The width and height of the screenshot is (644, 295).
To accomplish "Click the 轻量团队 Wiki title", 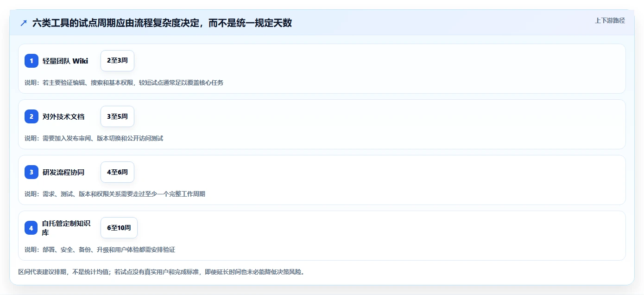I will pos(65,61).
